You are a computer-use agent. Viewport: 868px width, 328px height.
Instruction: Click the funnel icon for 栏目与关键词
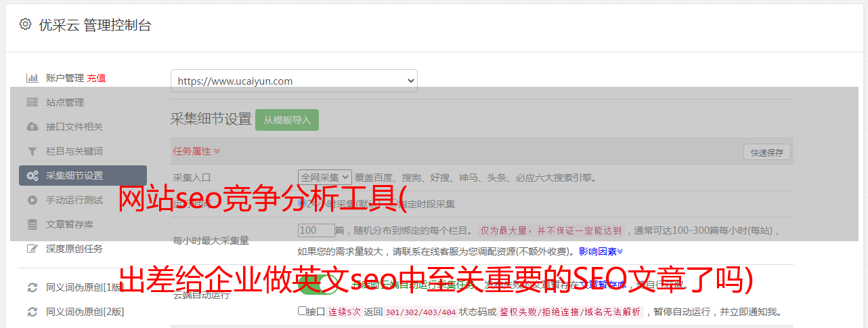tap(32, 151)
